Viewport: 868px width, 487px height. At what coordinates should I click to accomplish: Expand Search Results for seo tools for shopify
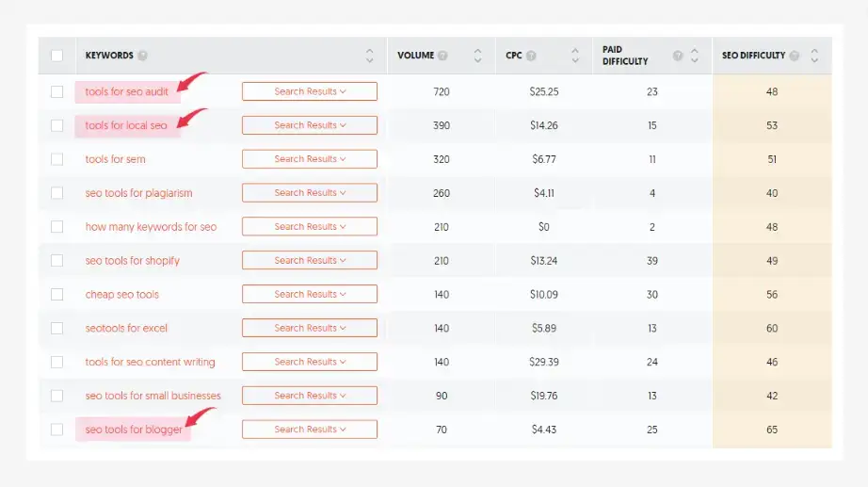[309, 260]
